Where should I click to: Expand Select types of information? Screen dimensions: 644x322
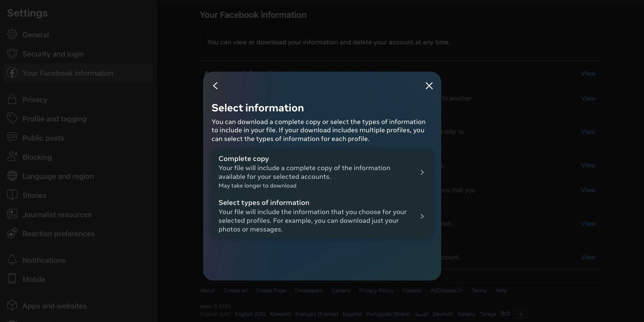coord(322,216)
